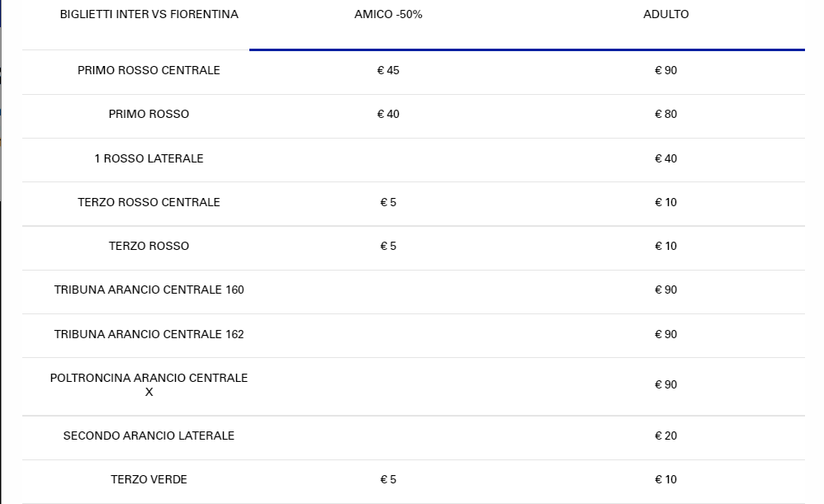
Task: Select the ADULTO column header
Action: click(665, 15)
